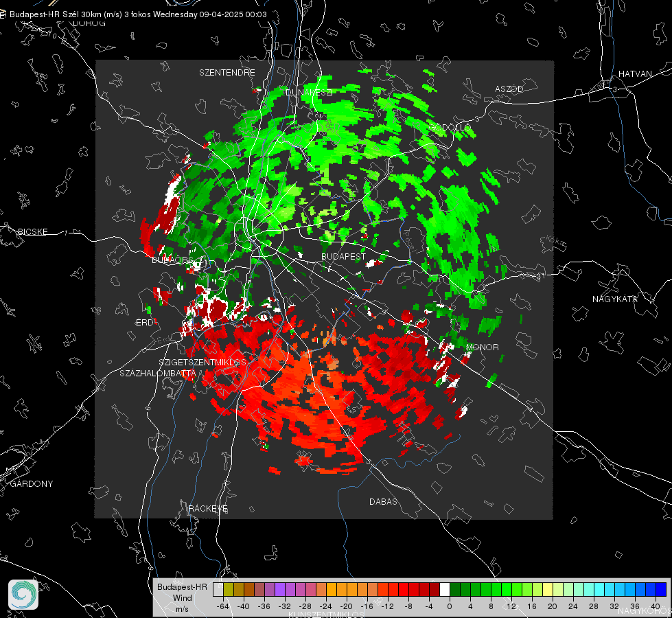Click the GARDONY town label
The image size is (672, 618).
[32, 484]
